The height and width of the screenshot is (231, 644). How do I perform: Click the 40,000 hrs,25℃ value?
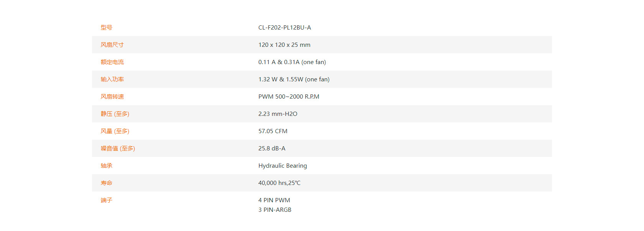(x=279, y=183)
